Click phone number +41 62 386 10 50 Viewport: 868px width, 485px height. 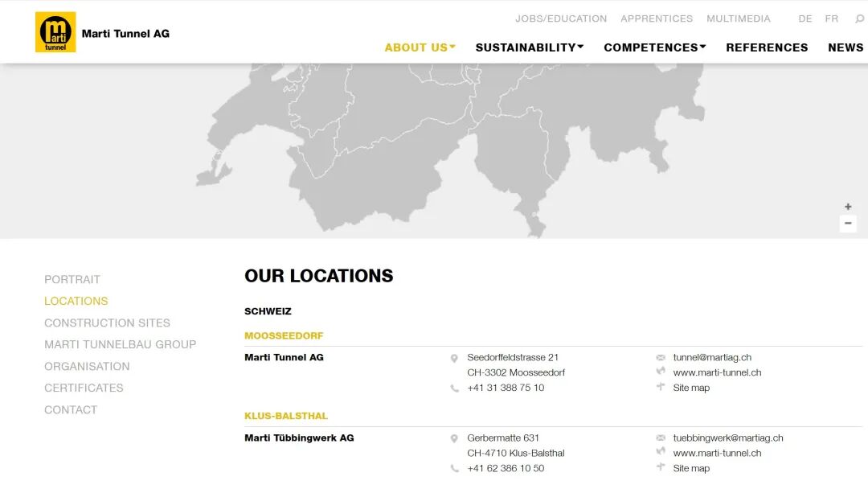tap(506, 468)
